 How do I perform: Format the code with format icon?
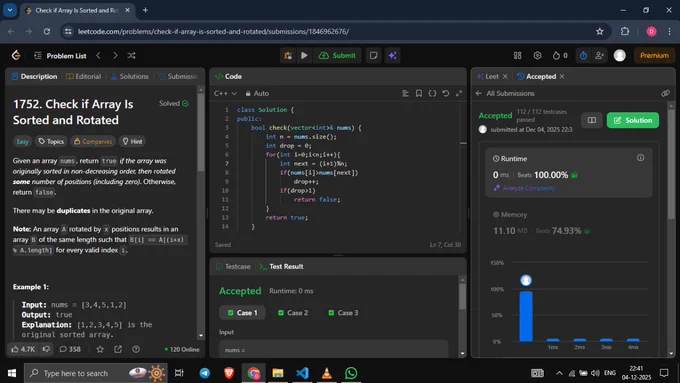(405, 93)
